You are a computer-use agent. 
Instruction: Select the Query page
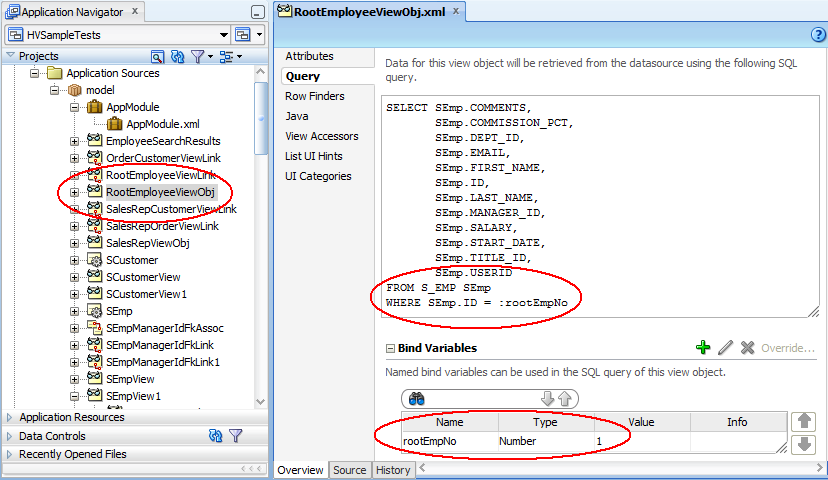pos(303,76)
